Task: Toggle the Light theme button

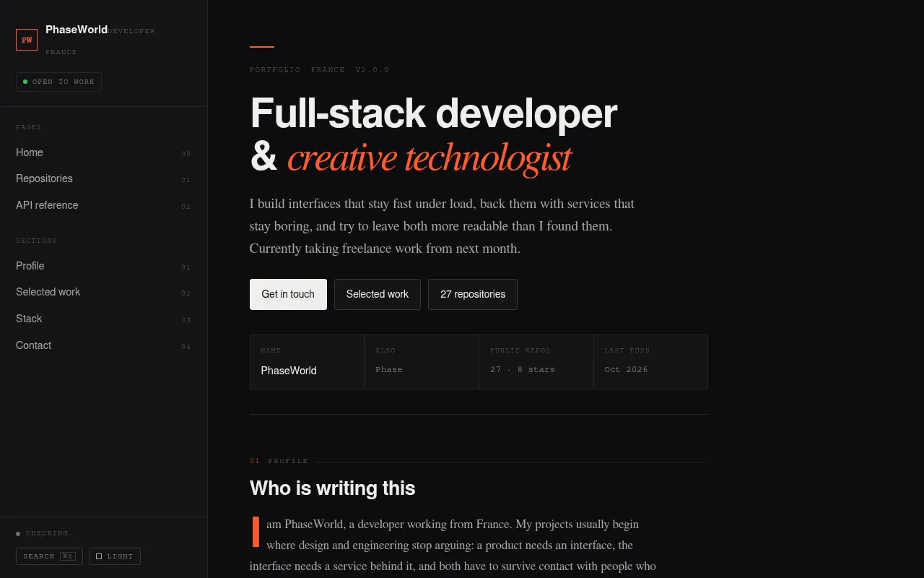Action: tap(115, 556)
